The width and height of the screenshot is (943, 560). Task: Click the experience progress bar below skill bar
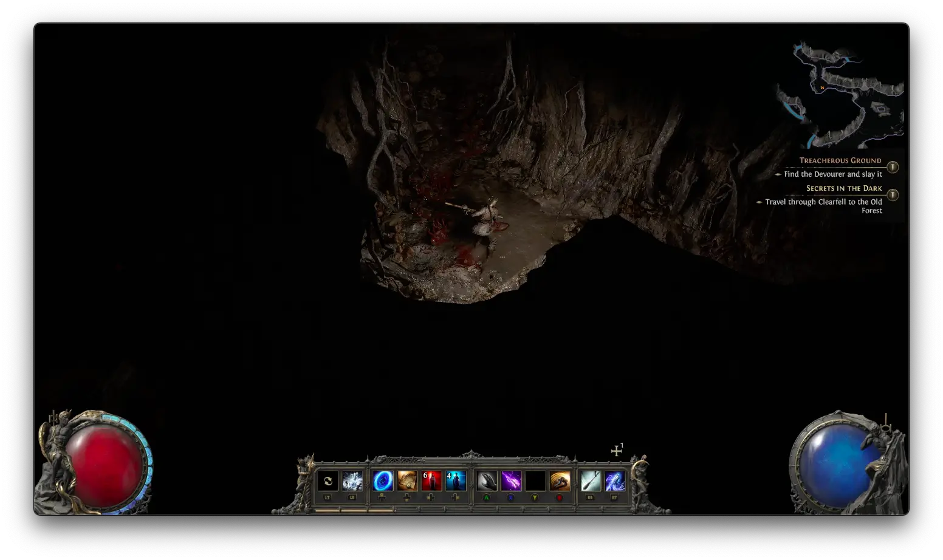(471, 510)
